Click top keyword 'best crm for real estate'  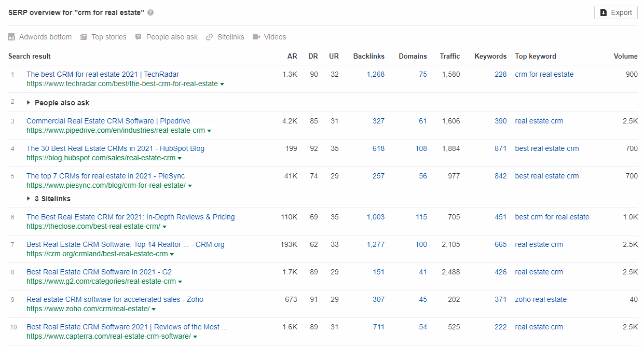[552, 217]
